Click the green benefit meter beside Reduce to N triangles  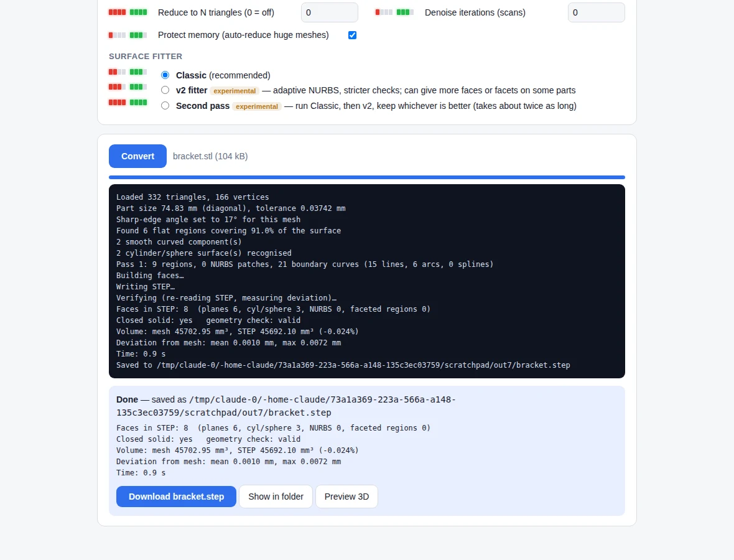(x=138, y=12)
